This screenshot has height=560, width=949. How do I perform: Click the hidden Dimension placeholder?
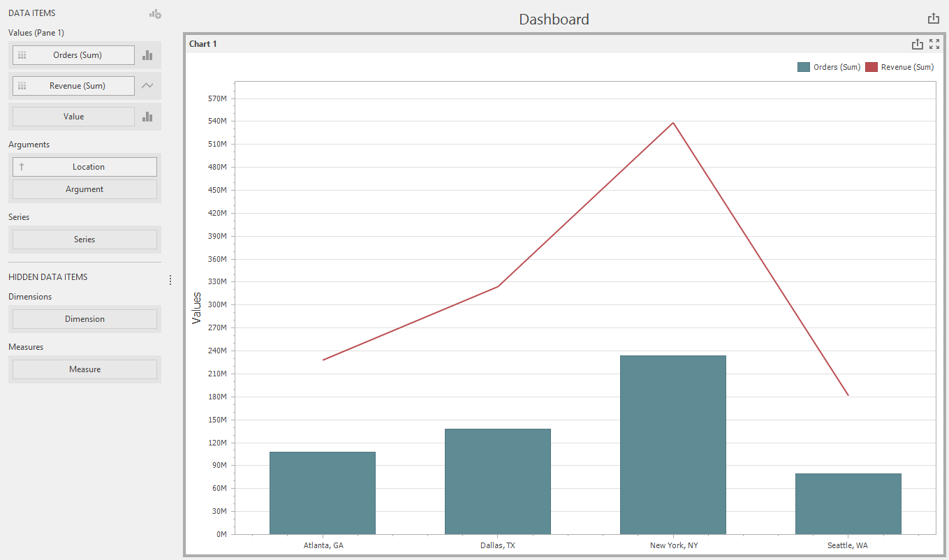(x=84, y=319)
